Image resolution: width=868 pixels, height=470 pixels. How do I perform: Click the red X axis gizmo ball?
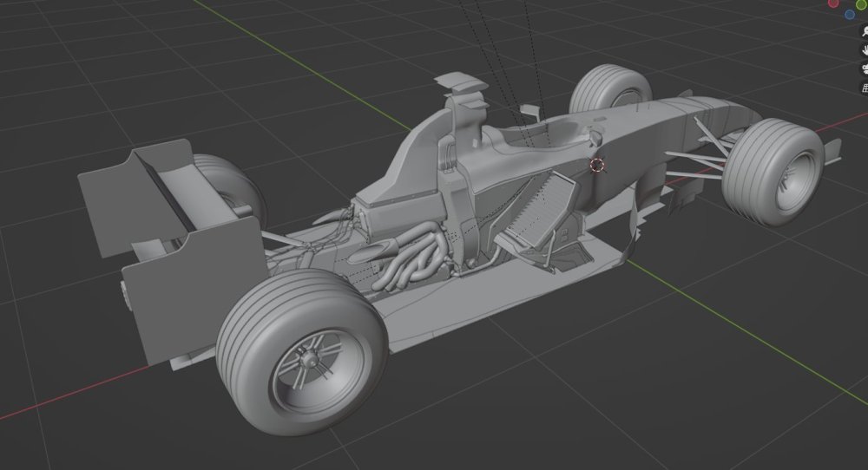point(833,3)
